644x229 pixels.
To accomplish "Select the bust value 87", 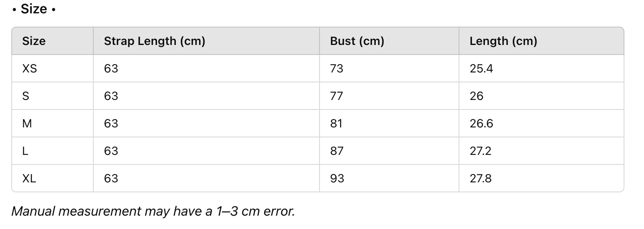I will click(337, 151).
